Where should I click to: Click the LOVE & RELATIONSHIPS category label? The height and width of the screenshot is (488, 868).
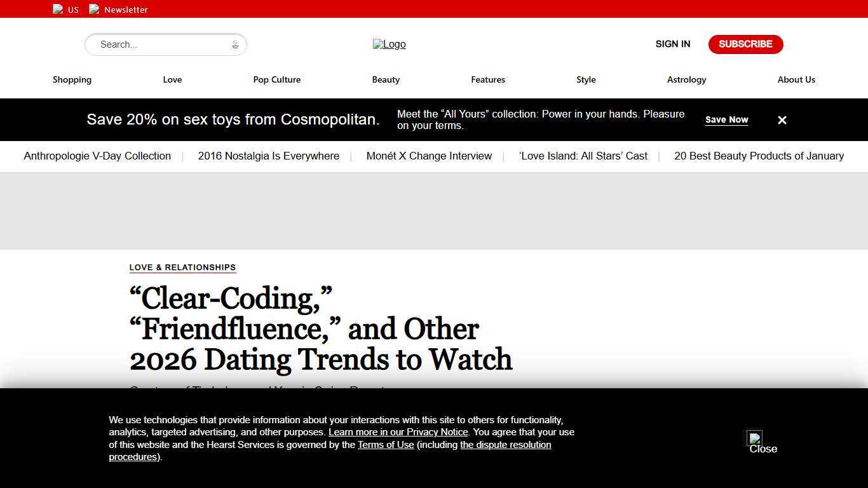click(182, 268)
